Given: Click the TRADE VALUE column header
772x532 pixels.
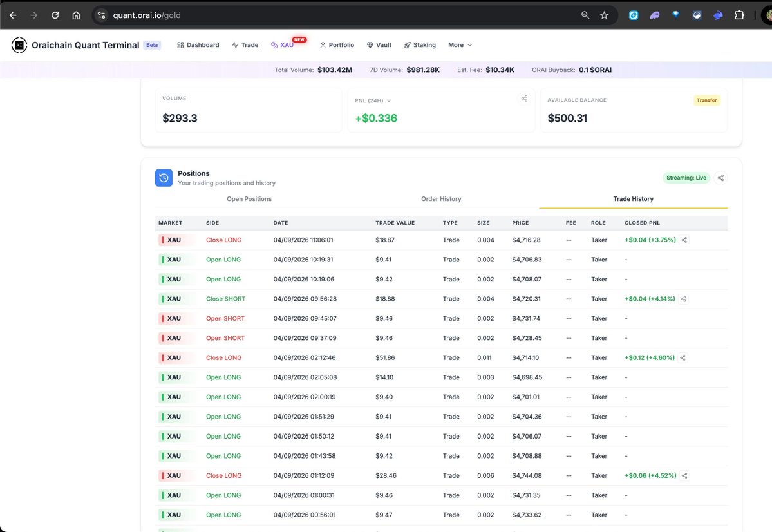Looking at the screenshot, I should 395,223.
